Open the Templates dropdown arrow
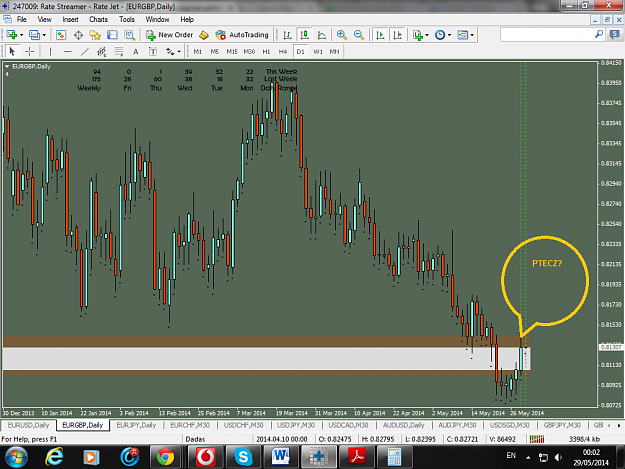Viewport: 625px width, 469px height. click(472, 35)
